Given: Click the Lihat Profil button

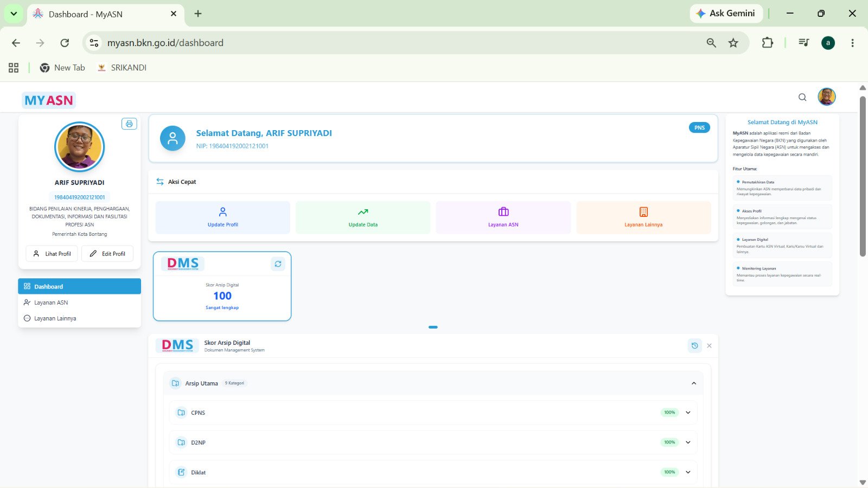Looking at the screenshot, I should click(x=52, y=254).
